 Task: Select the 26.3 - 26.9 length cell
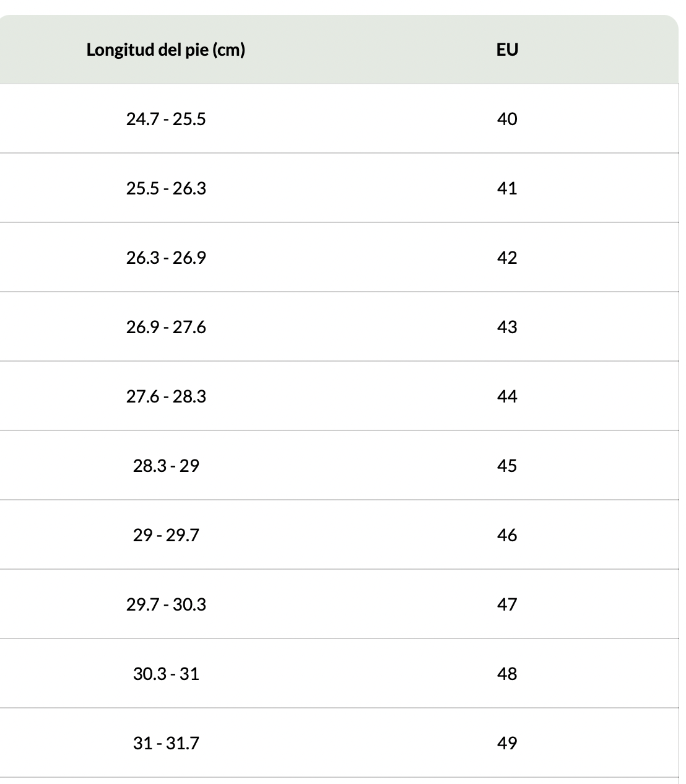166,258
